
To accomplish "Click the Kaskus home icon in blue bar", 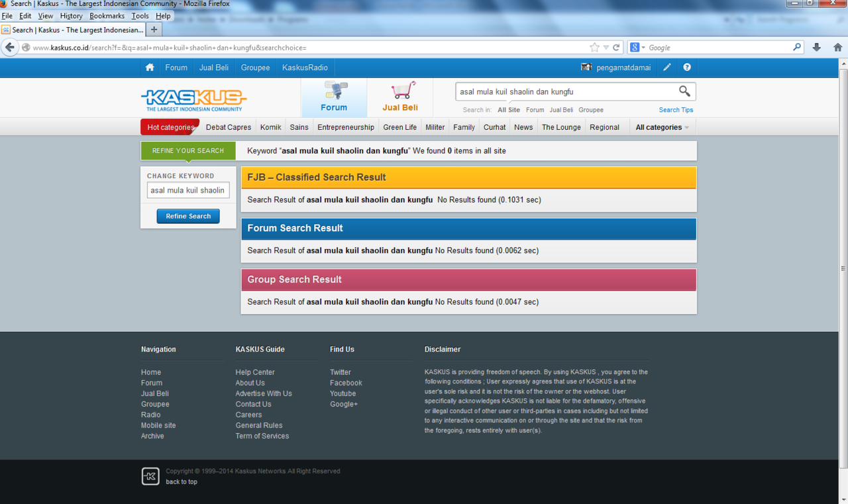I will click(x=150, y=68).
